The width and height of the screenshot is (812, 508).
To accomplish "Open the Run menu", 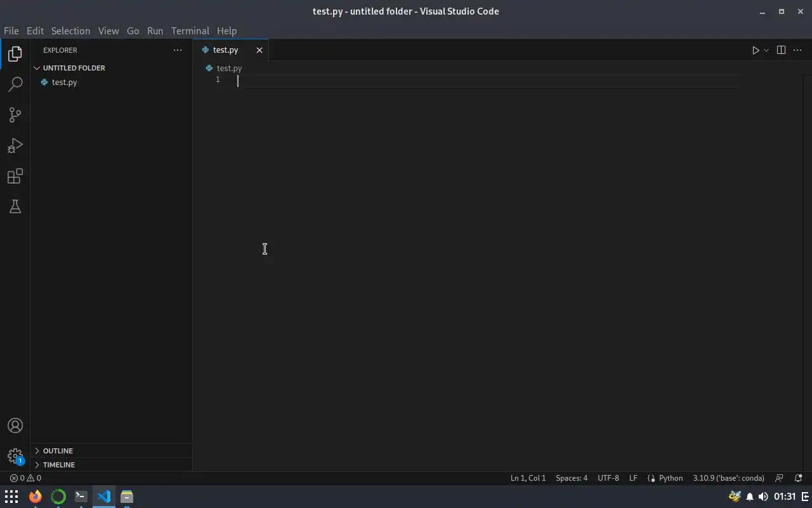I will coord(155,30).
